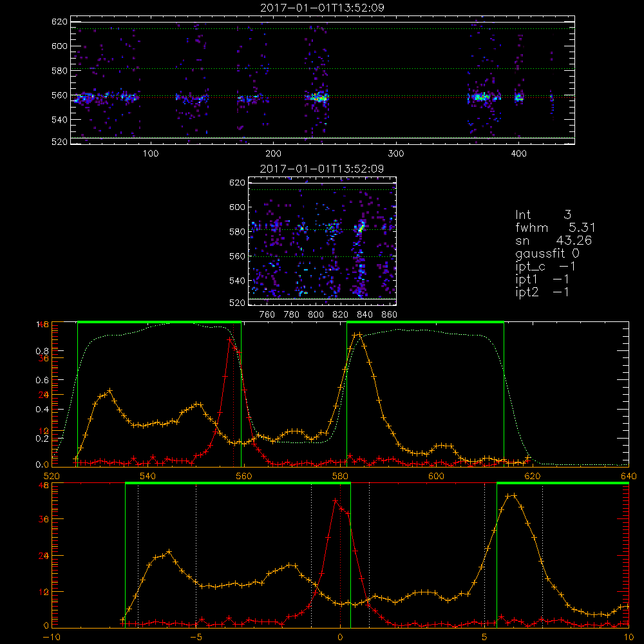The width and height of the screenshot is (644, 644).
Task: Click the red y-axis label 36 on lower plot
Action: (x=44, y=519)
